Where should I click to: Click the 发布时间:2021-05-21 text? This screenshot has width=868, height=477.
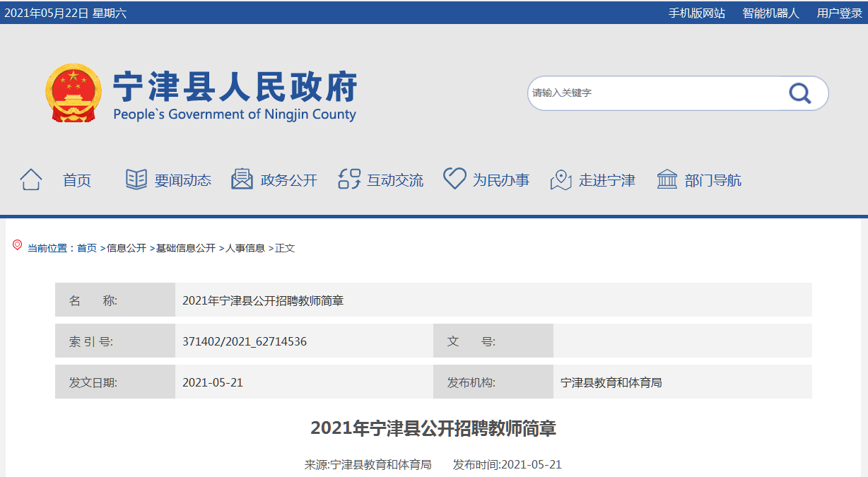pyautogui.click(x=508, y=464)
